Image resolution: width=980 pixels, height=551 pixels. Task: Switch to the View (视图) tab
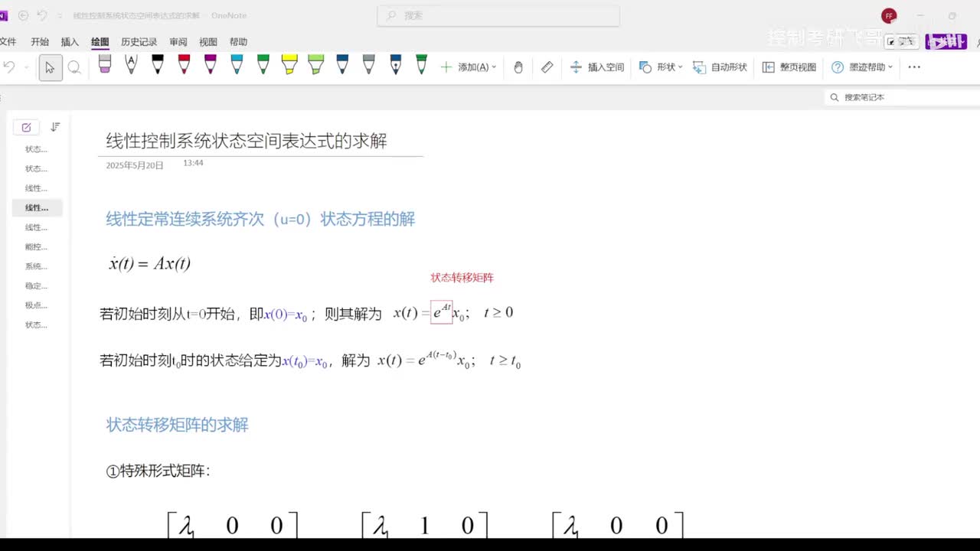[208, 42]
